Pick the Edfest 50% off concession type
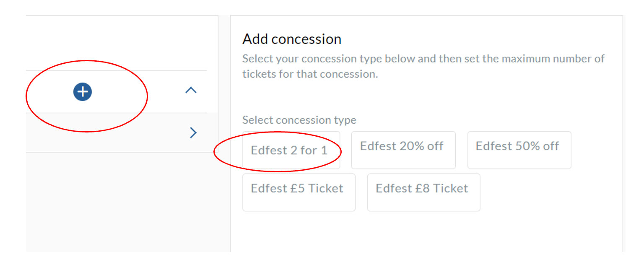Image resolution: width=644 pixels, height=270 pixels. point(519,150)
